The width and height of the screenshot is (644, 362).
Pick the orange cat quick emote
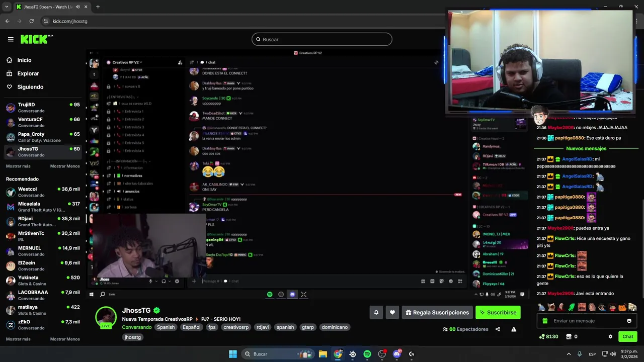(x=622, y=307)
